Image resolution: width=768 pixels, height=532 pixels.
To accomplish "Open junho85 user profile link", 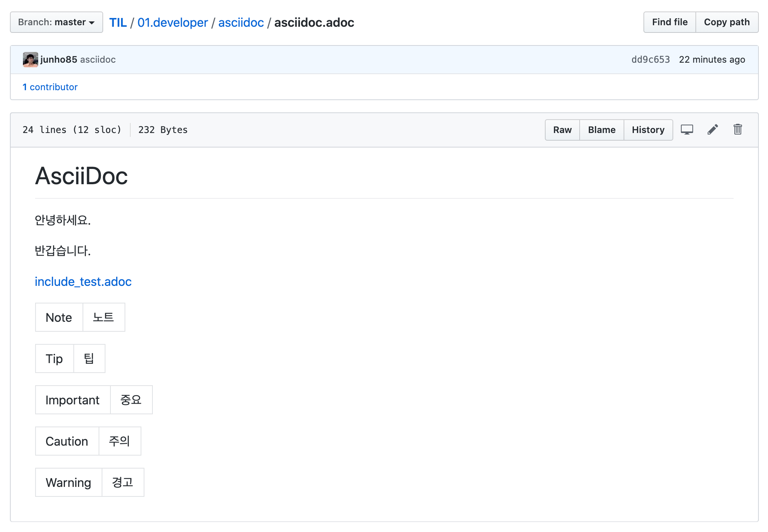I will coord(59,60).
